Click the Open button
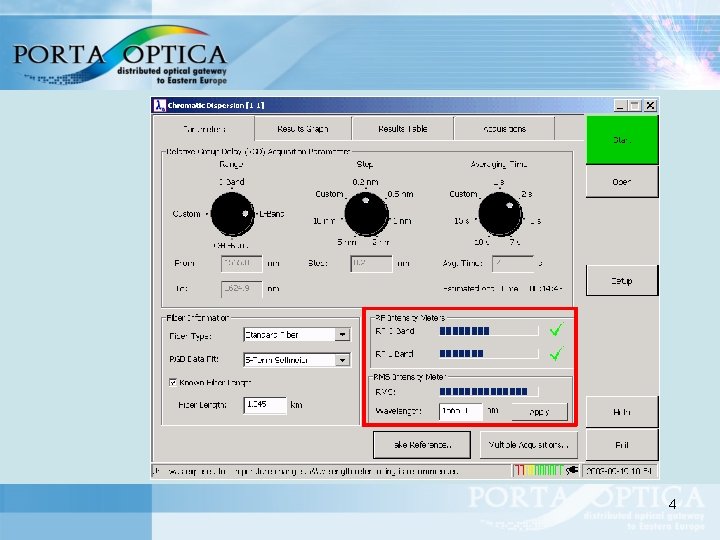The image size is (720, 540). pyautogui.click(x=622, y=182)
